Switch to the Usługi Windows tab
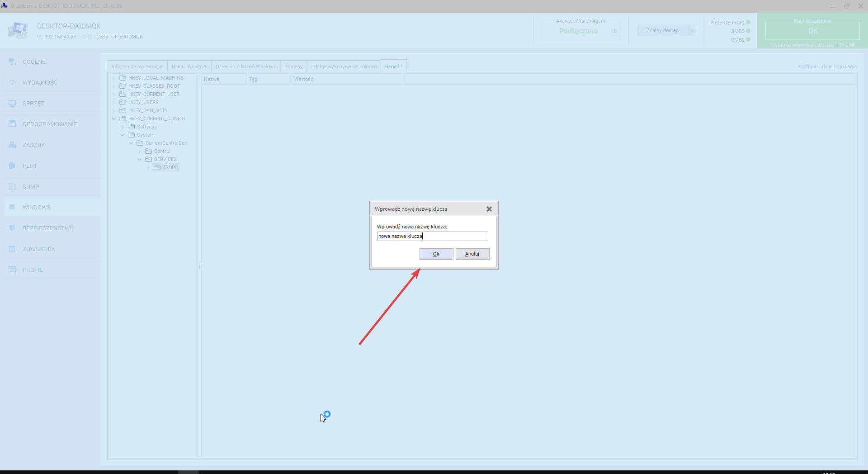 189,66
